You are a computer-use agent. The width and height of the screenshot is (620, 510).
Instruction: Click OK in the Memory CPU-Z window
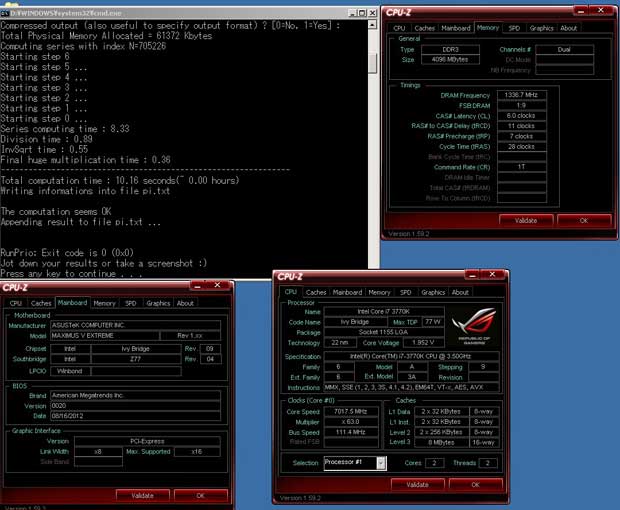coord(584,221)
